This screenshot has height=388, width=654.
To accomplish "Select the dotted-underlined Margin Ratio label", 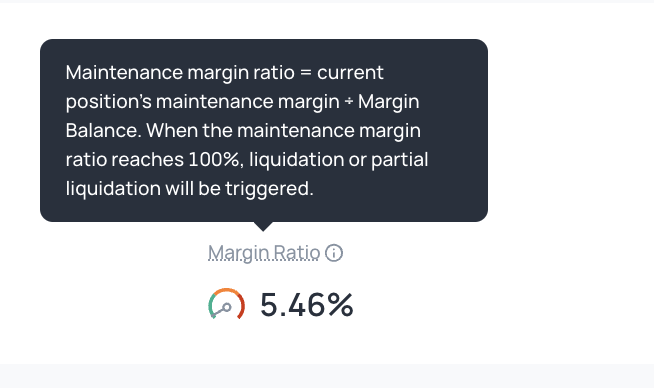I will pyautogui.click(x=264, y=253).
